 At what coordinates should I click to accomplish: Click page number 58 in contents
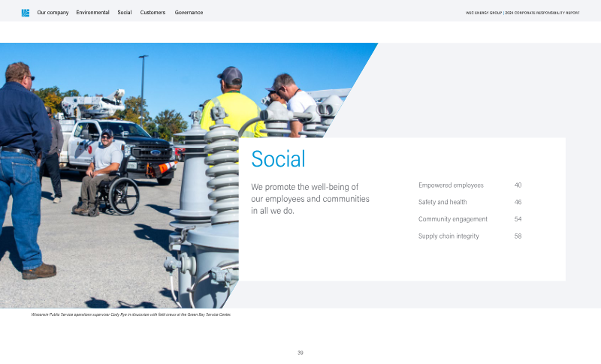(x=518, y=236)
